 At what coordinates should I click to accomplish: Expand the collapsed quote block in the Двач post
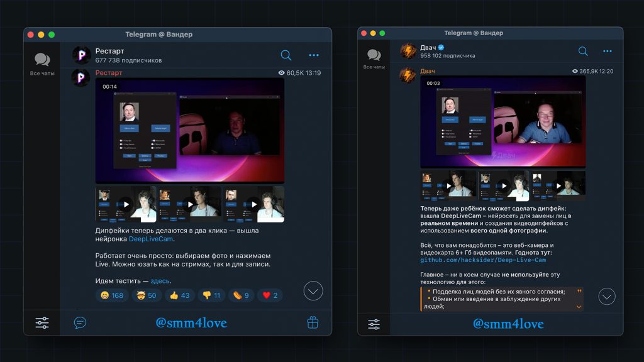coord(579,307)
